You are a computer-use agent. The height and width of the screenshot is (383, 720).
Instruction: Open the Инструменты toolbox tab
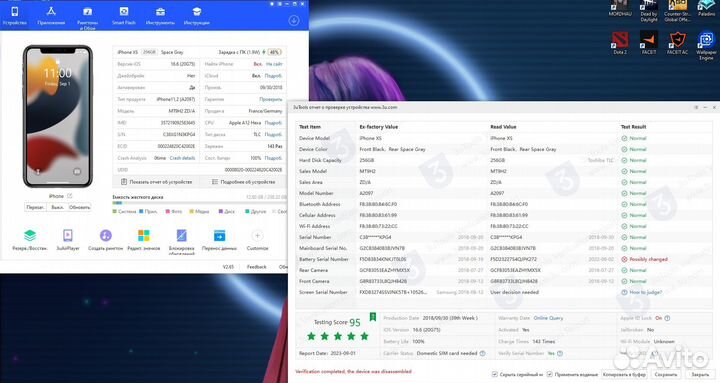(160, 15)
